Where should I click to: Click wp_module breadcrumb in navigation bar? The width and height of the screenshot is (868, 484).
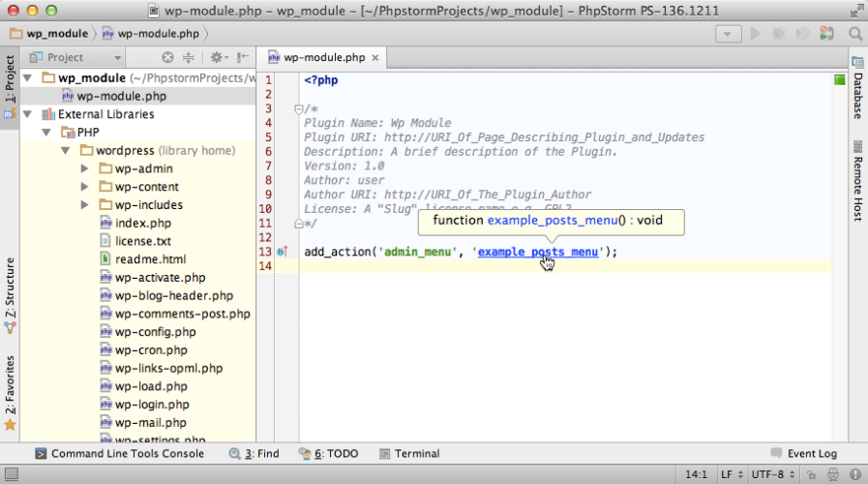point(49,34)
